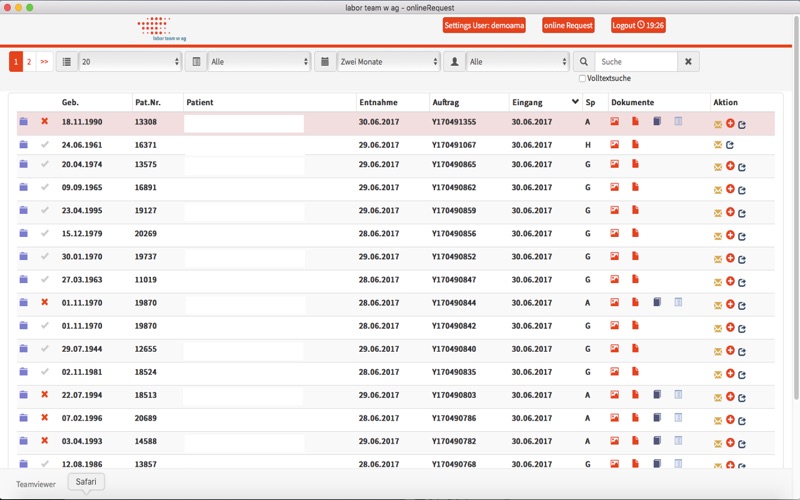Share order Y170491067 via export icon
The image size is (800, 500).
(730, 145)
